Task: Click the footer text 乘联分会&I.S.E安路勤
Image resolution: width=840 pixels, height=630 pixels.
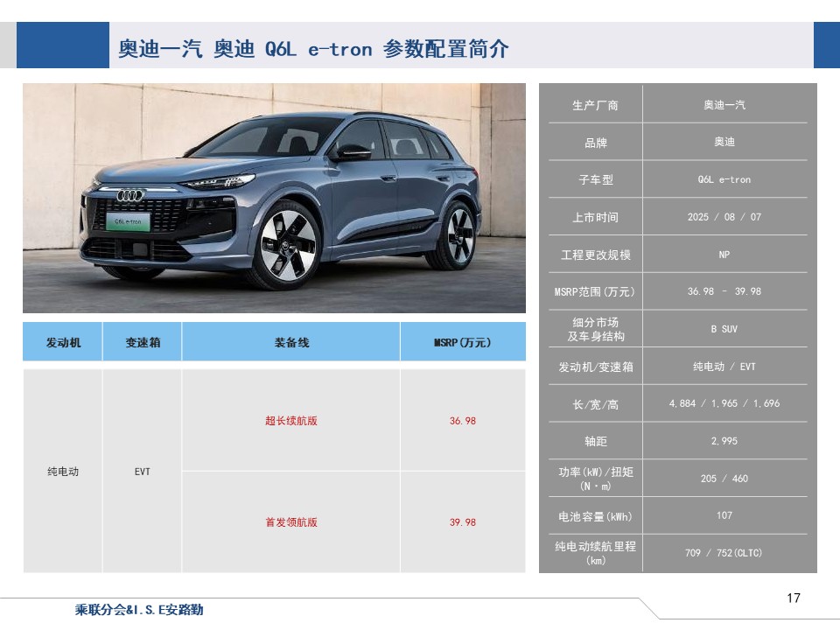Action: click(x=139, y=610)
